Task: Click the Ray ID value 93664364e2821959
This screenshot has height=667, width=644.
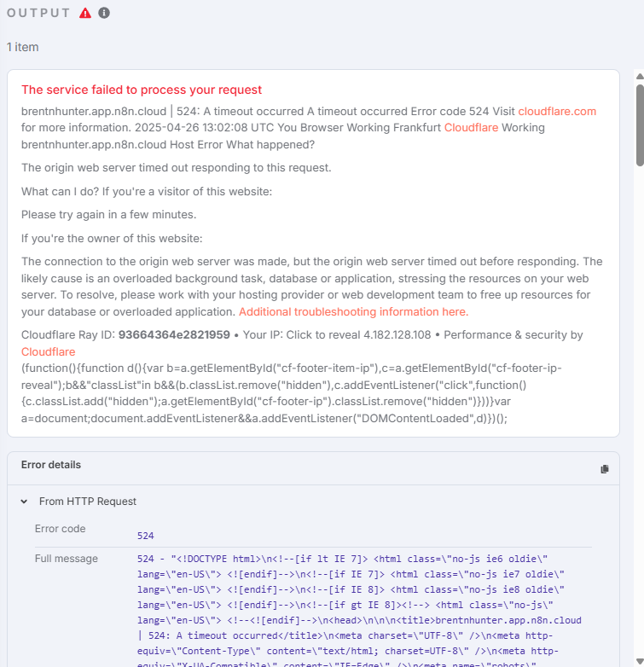Action: (174, 335)
